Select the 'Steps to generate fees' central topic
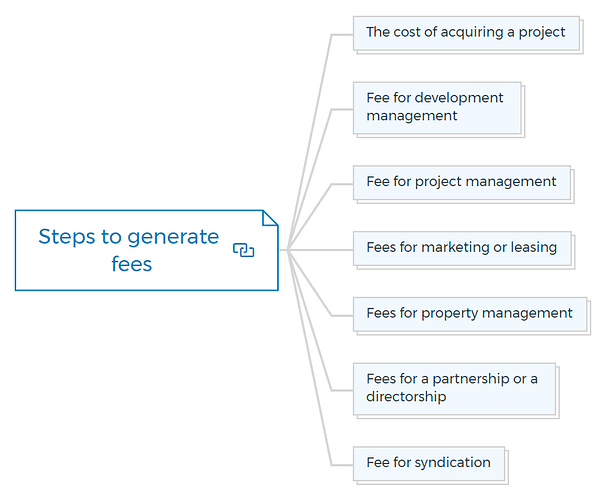 pyautogui.click(x=147, y=250)
